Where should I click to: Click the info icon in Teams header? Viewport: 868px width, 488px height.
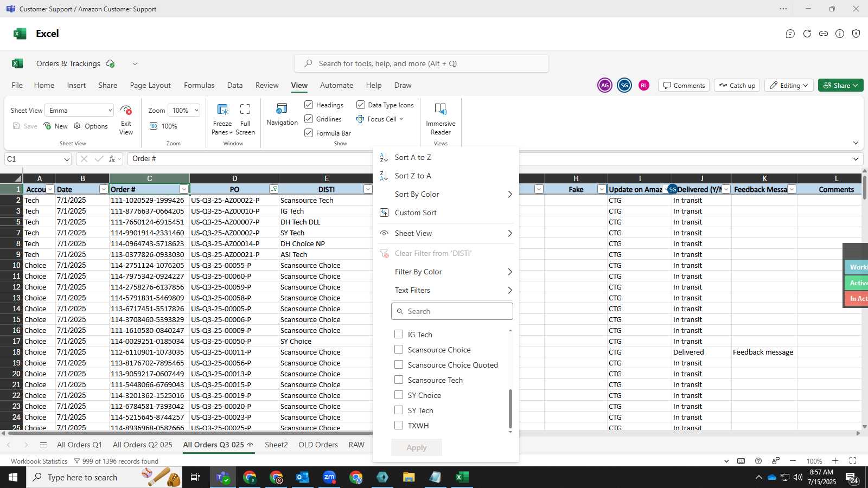(840, 34)
